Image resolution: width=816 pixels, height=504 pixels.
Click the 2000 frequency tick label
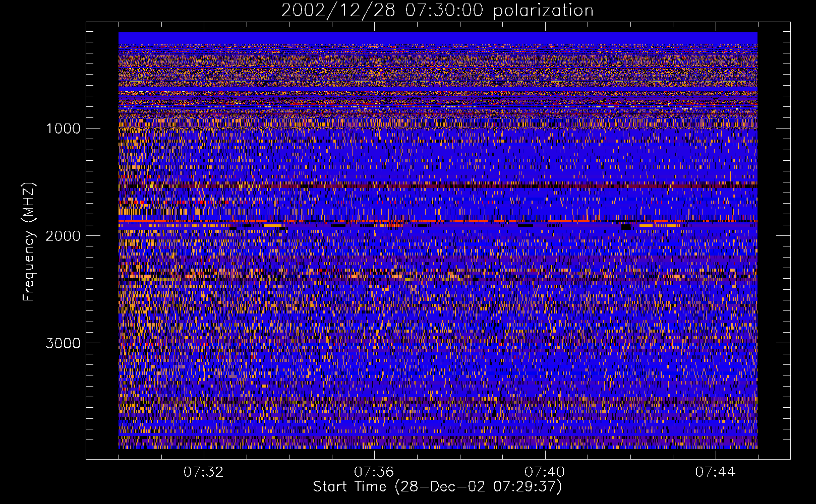click(x=63, y=236)
